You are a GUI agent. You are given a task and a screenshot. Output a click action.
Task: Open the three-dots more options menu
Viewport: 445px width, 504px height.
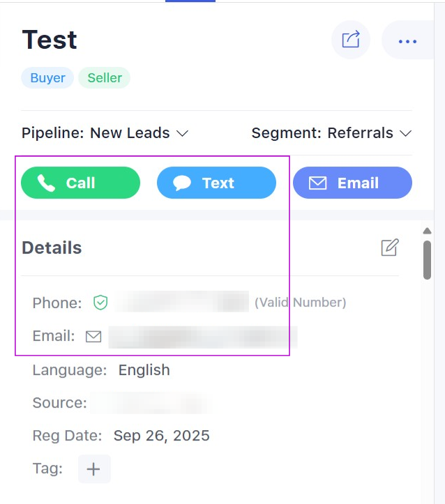407,41
